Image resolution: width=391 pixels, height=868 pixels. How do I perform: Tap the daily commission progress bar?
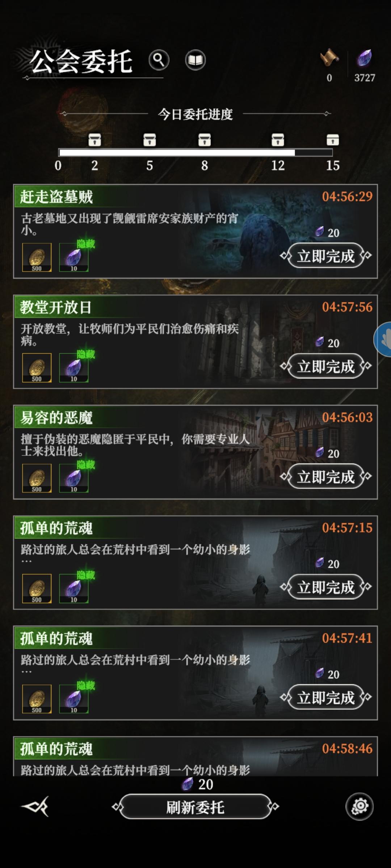coord(195,153)
